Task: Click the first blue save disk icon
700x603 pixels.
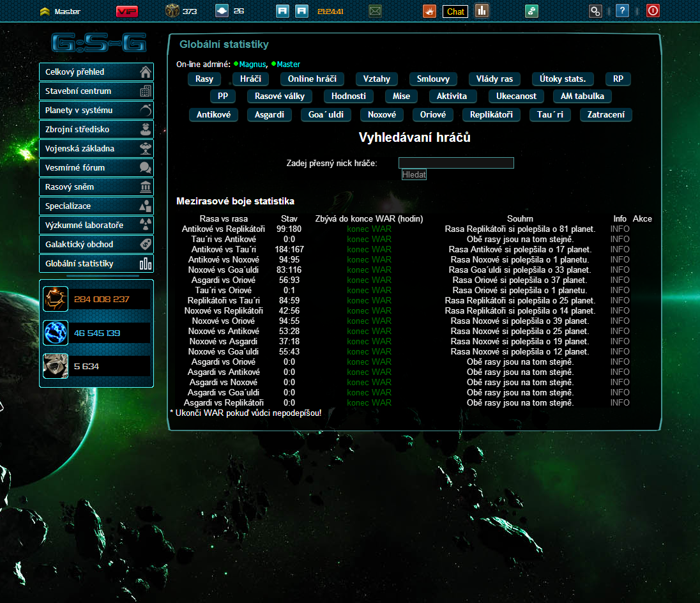Action: click(282, 11)
